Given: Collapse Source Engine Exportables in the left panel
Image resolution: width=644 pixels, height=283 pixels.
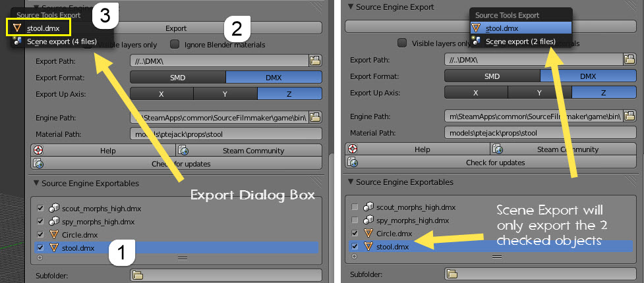Looking at the screenshot, I should coord(36,184).
